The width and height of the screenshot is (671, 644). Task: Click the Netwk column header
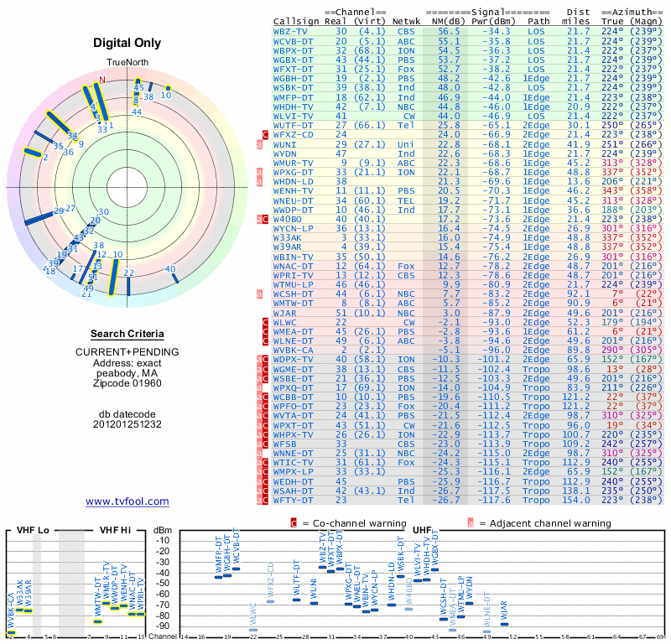tap(407, 22)
